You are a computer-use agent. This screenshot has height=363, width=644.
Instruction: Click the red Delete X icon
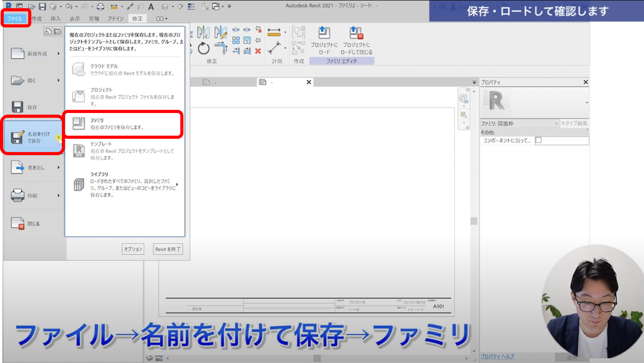(x=258, y=51)
